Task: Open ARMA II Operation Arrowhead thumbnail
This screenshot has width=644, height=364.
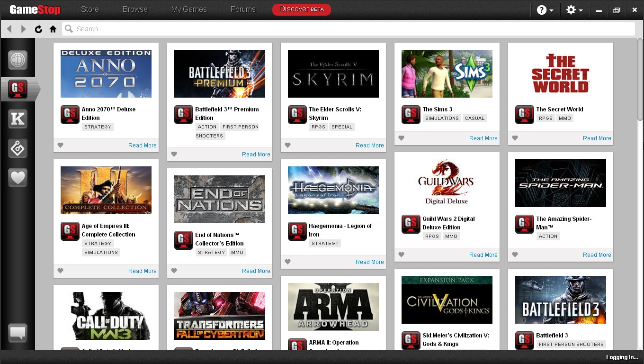Action: coord(333,307)
